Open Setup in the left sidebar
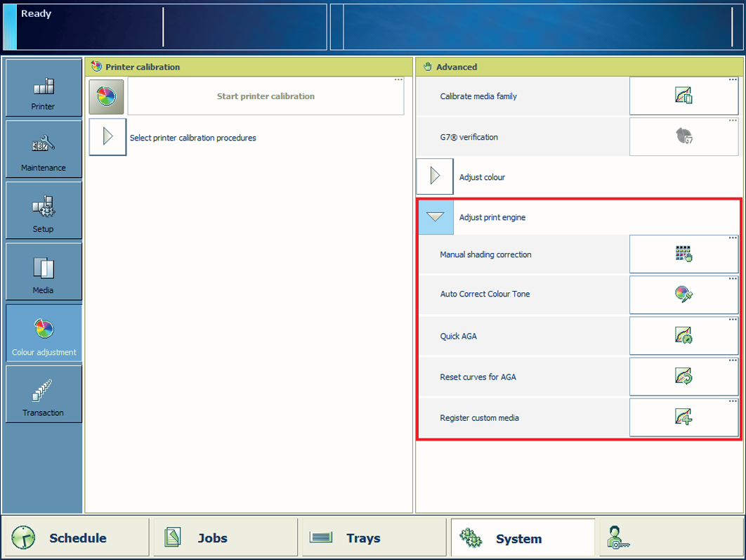The width and height of the screenshot is (746, 560). click(44, 211)
